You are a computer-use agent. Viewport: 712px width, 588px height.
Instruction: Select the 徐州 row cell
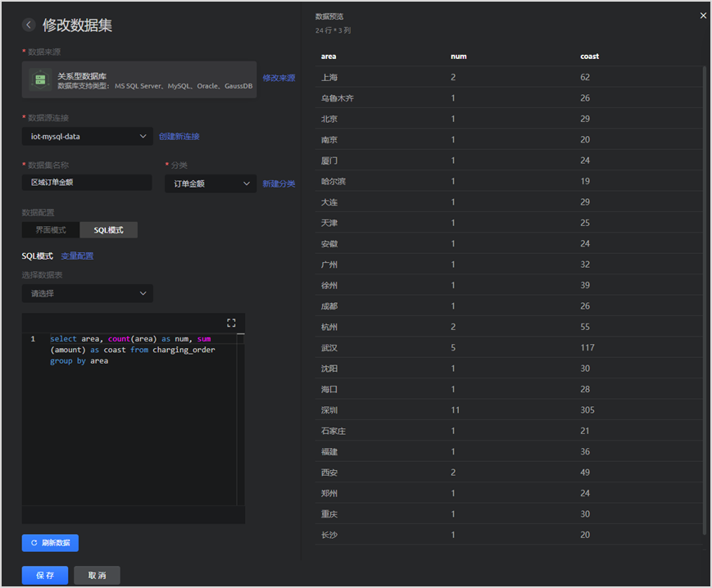(329, 285)
